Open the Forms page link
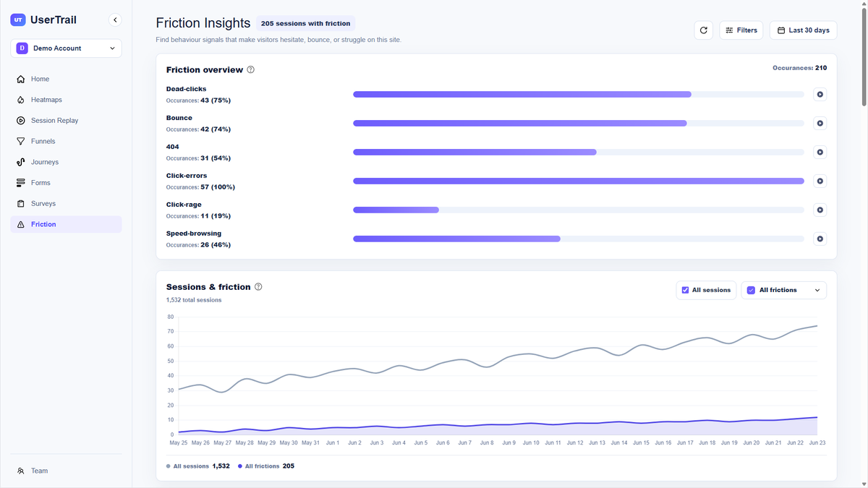The image size is (868, 488). [x=66, y=183]
